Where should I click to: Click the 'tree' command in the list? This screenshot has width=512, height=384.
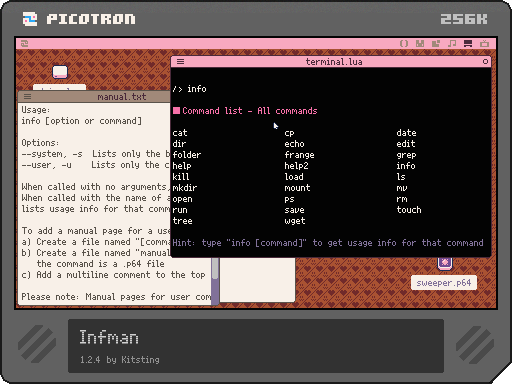pos(182,221)
